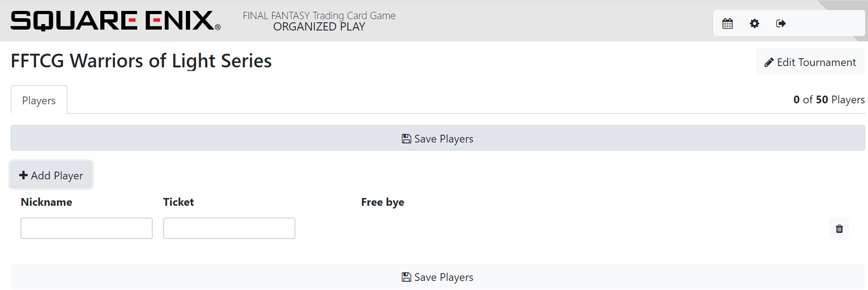Open settings via the gear icon
Screen dimensions: 868x290
[x=754, y=23]
